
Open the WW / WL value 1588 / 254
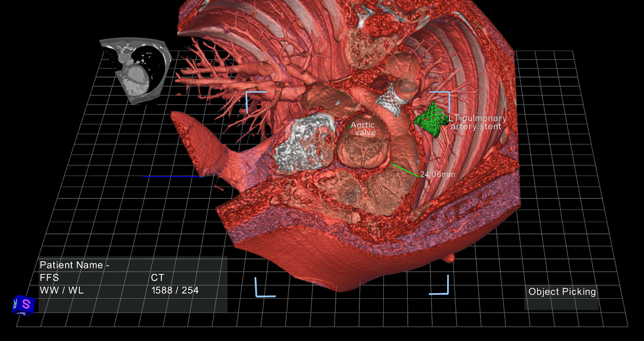175,289
